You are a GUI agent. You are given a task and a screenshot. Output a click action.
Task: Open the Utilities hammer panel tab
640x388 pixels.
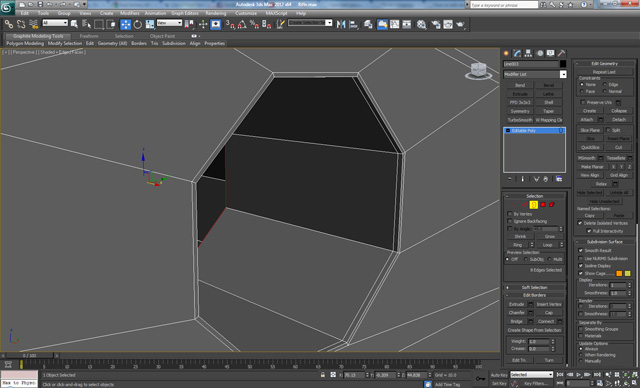pyautogui.click(x=562, y=53)
